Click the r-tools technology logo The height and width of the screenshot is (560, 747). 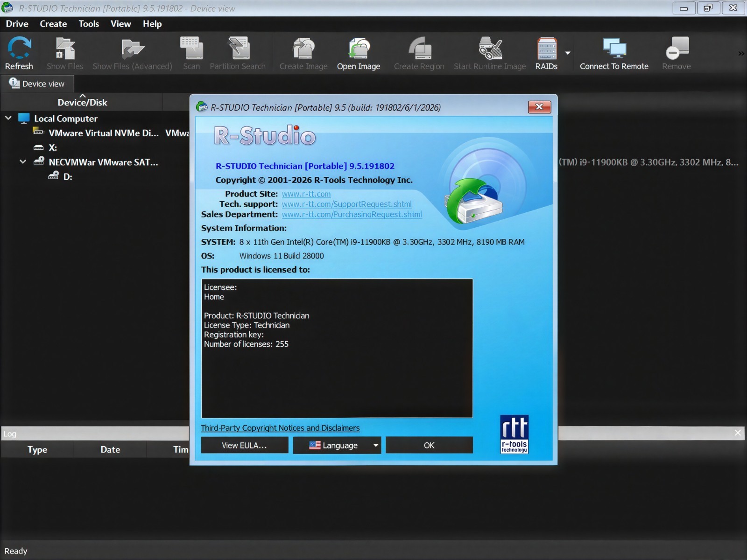[x=514, y=434]
